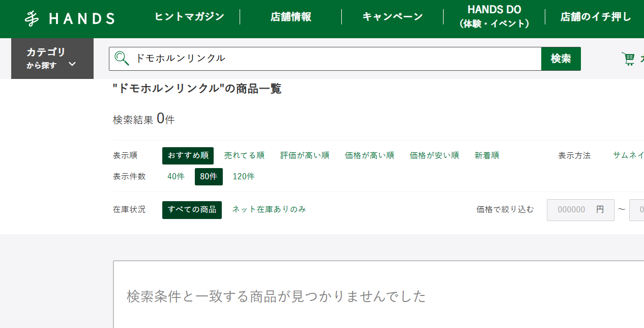The height and width of the screenshot is (328, 644).
Task: Switch to サムネイル display mode
Action: coord(628,156)
